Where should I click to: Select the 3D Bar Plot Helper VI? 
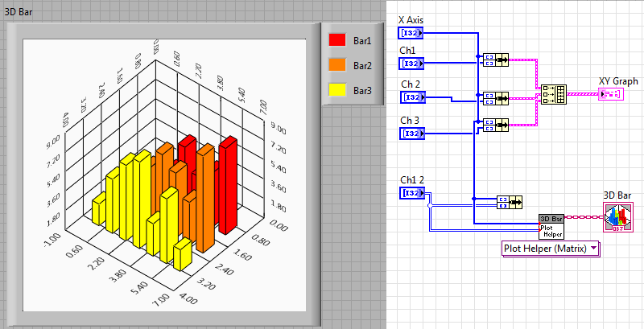(551, 227)
